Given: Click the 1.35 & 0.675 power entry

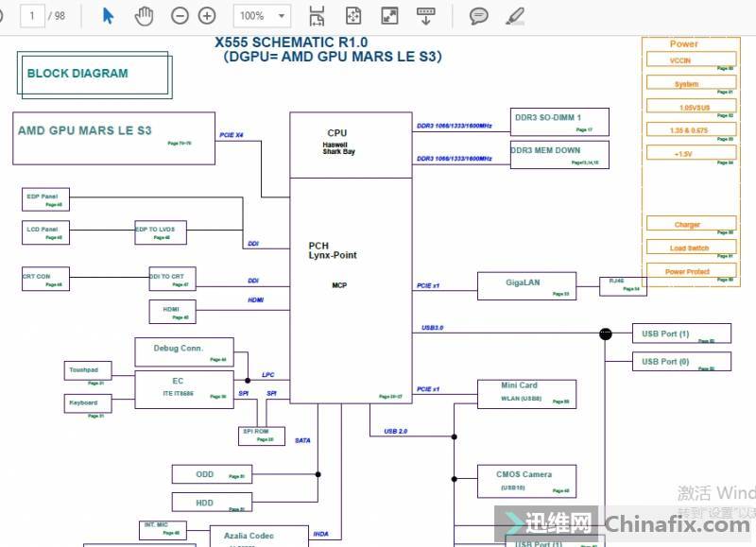Looking at the screenshot, I should pyautogui.click(x=691, y=130).
